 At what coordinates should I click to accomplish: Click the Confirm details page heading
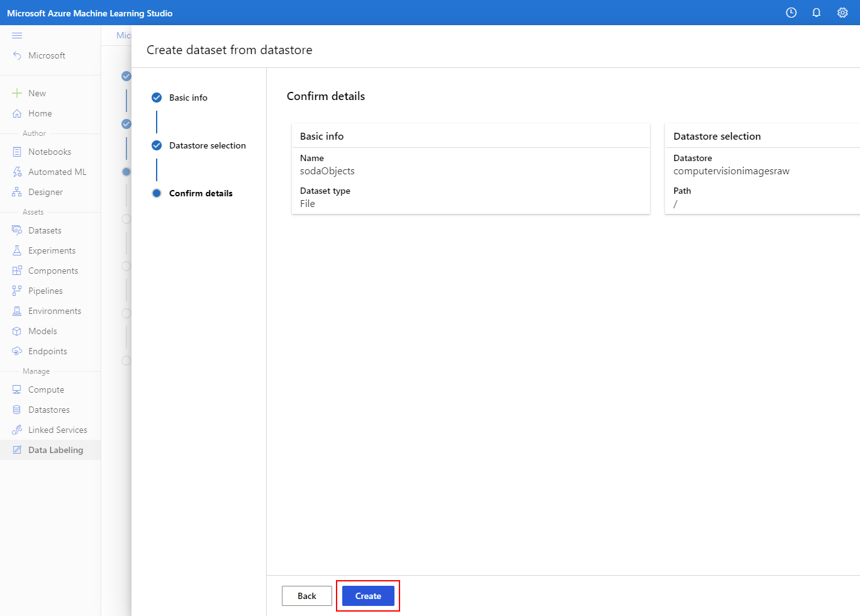tap(326, 96)
